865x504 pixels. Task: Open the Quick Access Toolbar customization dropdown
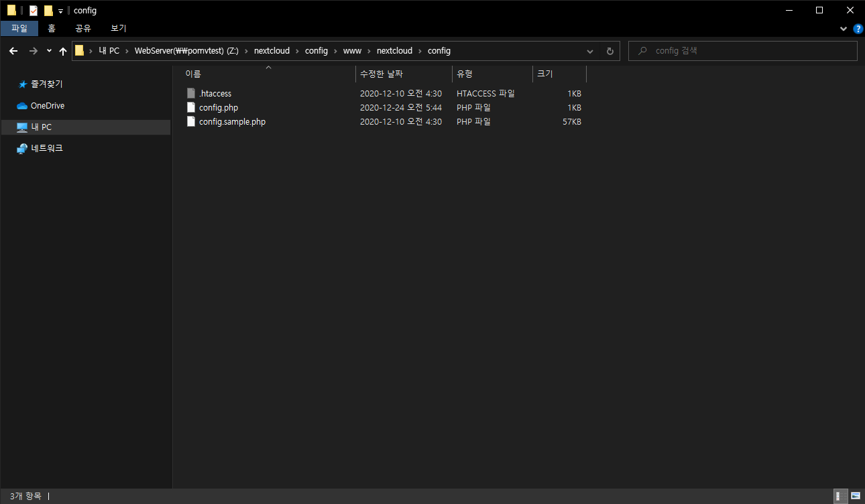[x=59, y=10]
